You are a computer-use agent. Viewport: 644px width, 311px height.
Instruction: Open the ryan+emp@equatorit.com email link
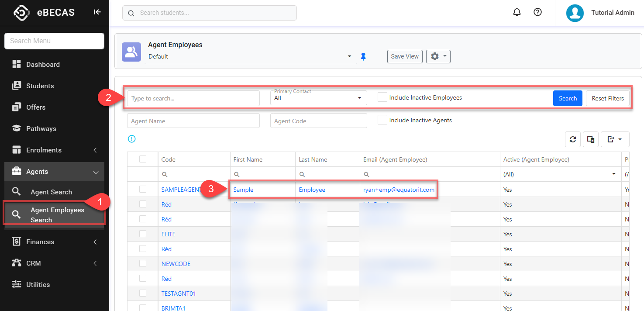point(399,190)
